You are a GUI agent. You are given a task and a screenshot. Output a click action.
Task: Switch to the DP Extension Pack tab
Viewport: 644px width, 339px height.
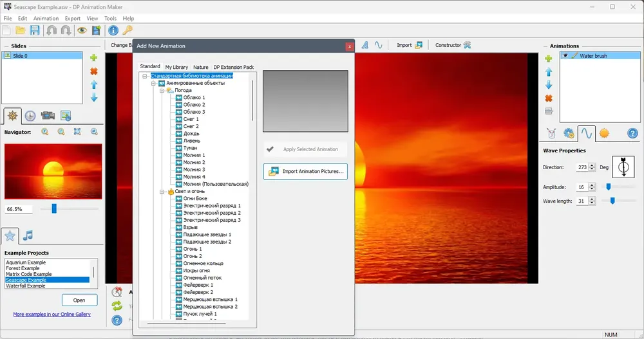pyautogui.click(x=233, y=67)
